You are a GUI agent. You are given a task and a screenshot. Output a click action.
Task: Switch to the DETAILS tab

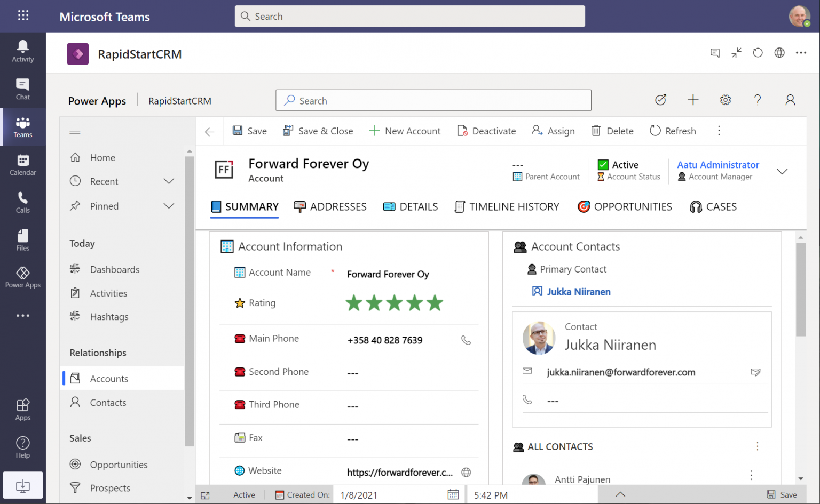tap(411, 207)
